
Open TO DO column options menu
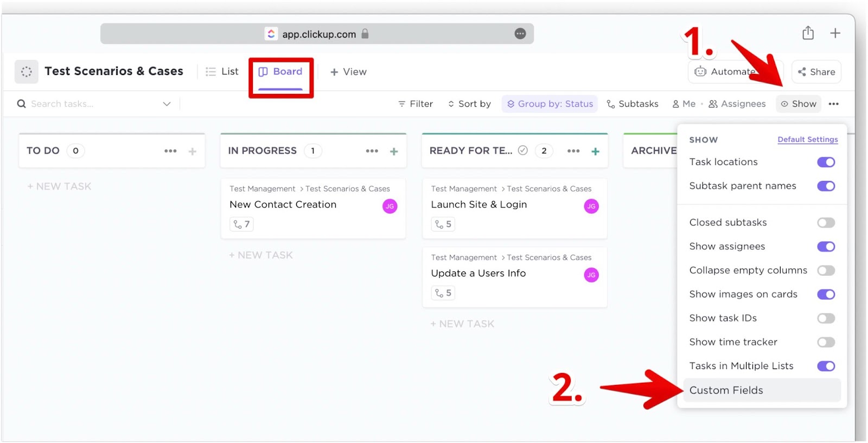pos(170,151)
